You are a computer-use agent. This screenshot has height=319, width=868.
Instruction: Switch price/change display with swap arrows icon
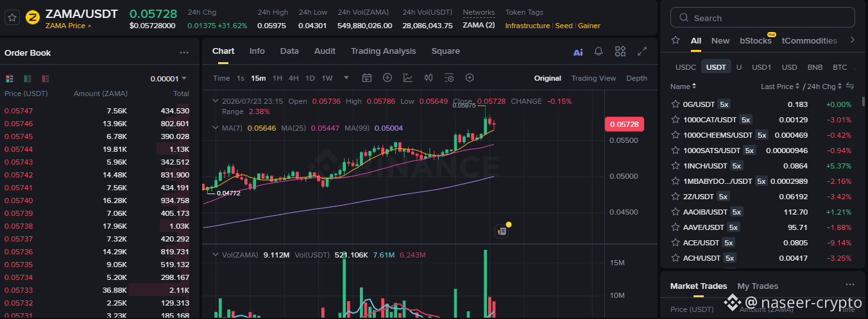pos(850,86)
